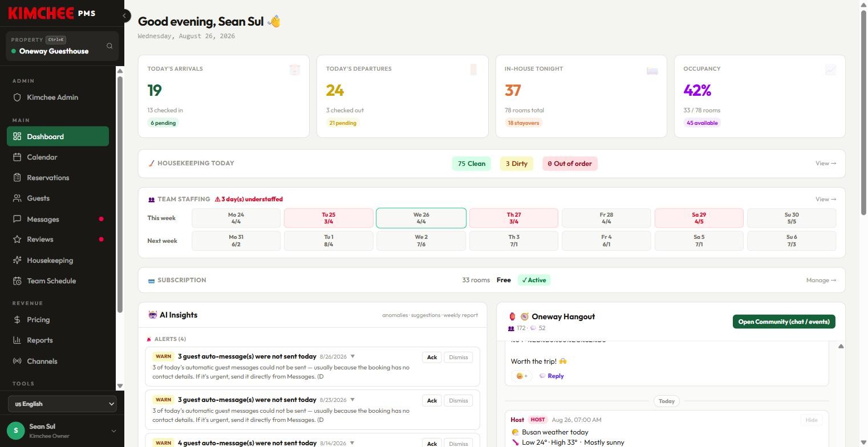Open Kimchee Admin in the sidebar

pos(58,97)
